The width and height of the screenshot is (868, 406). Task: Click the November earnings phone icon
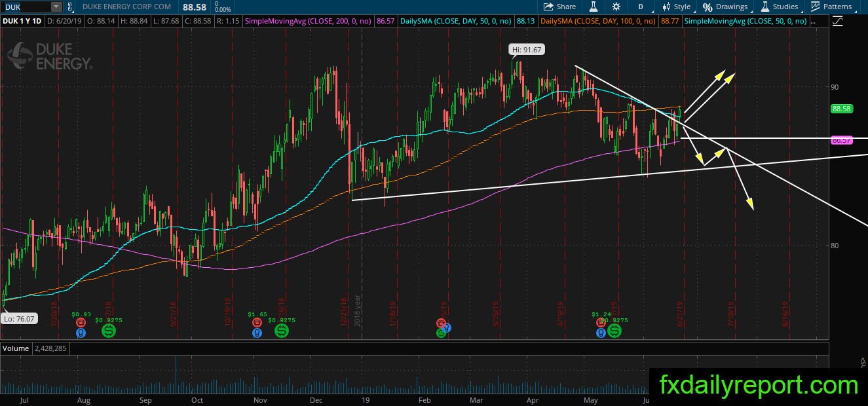[258, 323]
